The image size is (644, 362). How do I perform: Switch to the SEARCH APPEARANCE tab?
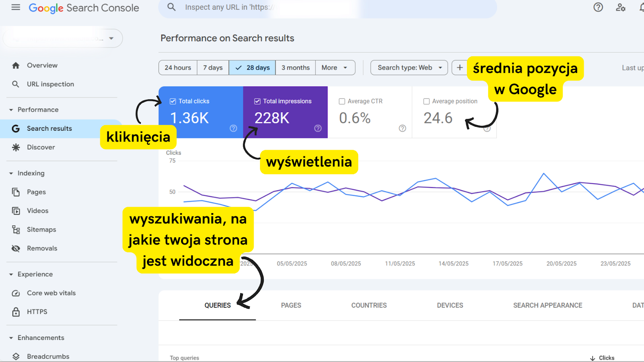[547, 305]
